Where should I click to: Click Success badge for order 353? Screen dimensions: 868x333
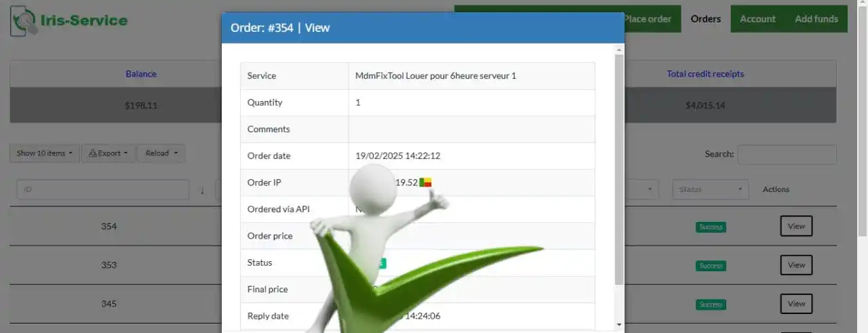click(x=711, y=266)
